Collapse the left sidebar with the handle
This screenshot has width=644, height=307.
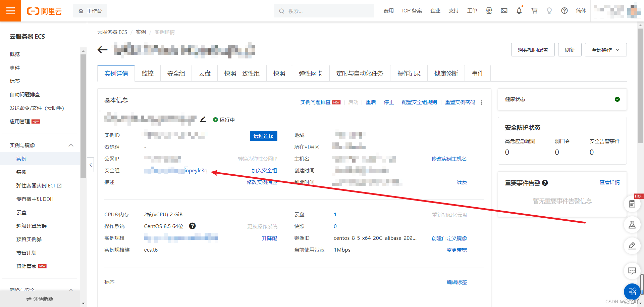pyautogui.click(x=91, y=165)
